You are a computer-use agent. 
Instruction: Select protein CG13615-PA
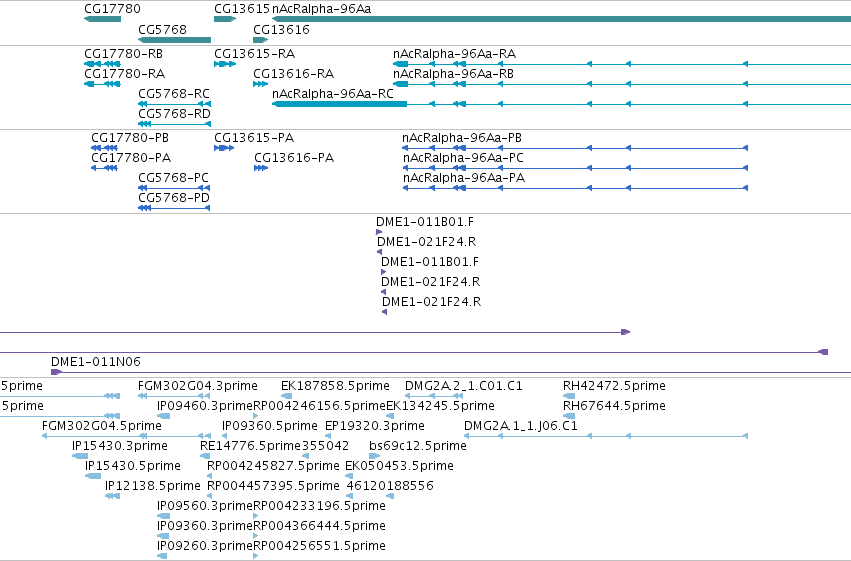coord(254,138)
